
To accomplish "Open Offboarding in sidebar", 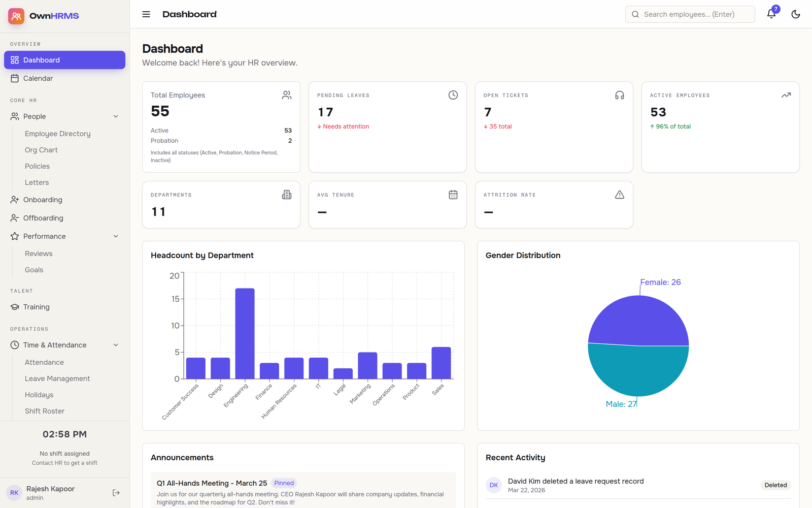I will 64,218.
